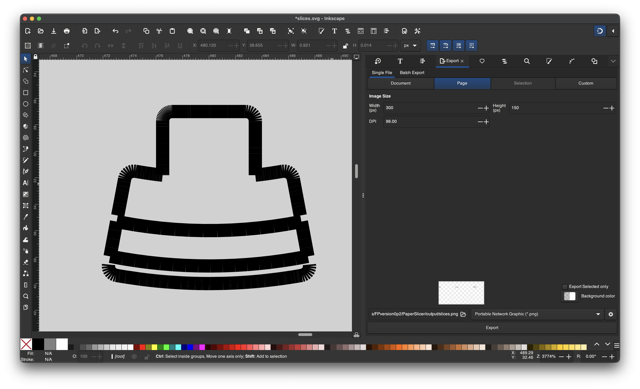Viewport: 640px width, 389px height.
Task: Open snapping options arrow at top right
Action: pos(613,31)
